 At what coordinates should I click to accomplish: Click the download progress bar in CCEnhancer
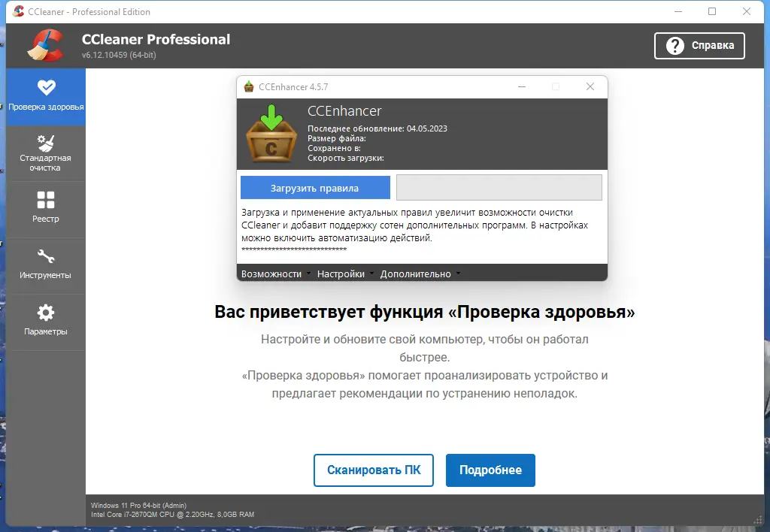coord(499,186)
